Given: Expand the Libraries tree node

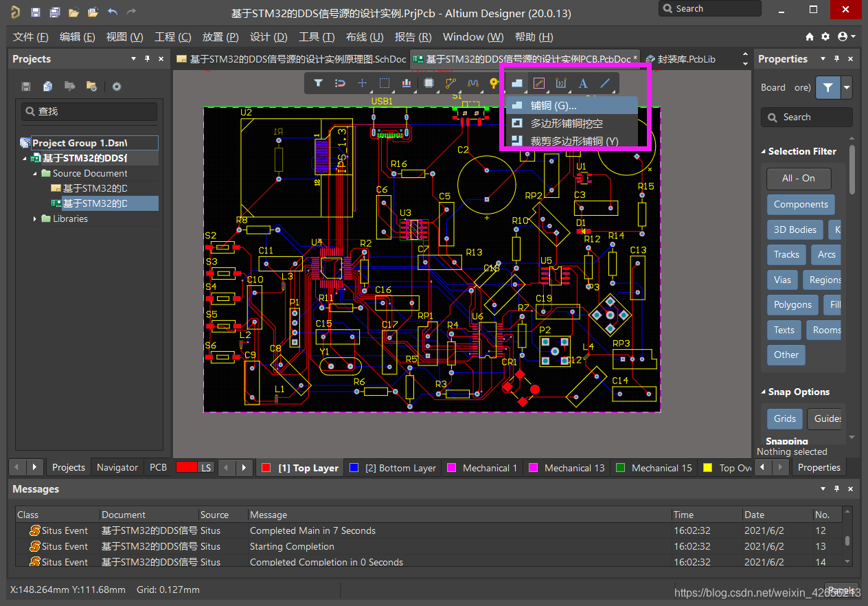Looking at the screenshot, I should (x=35, y=218).
